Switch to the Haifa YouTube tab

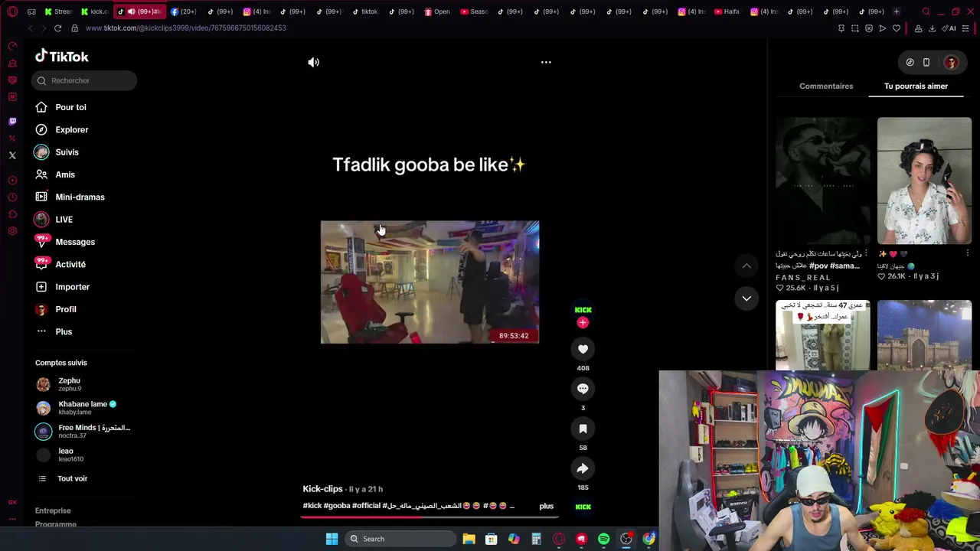click(x=727, y=11)
